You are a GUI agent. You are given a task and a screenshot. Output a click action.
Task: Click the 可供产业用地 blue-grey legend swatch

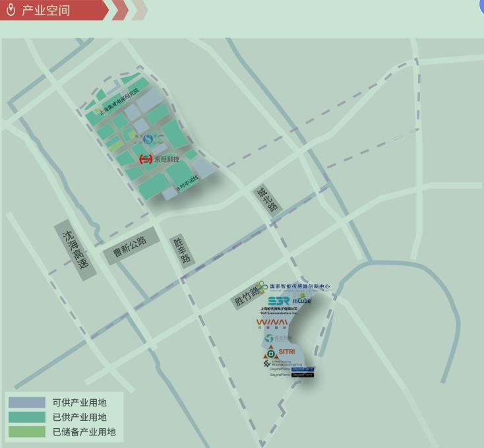coord(26,402)
